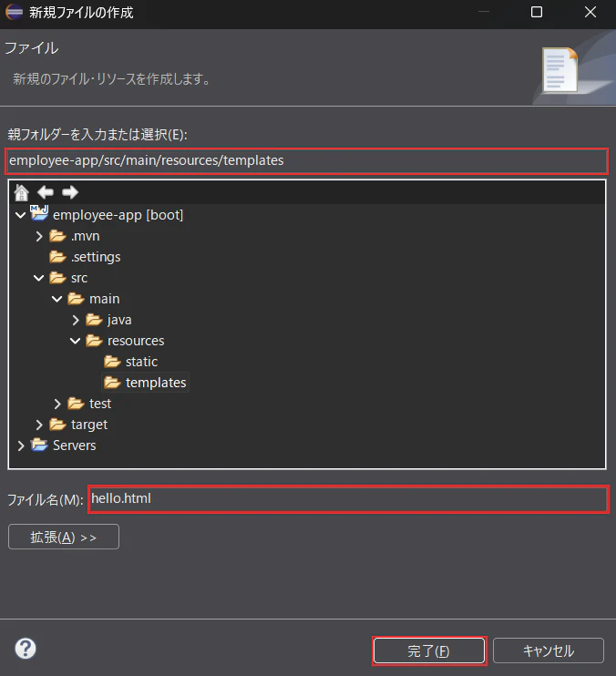This screenshot has width=616, height=676.
Task: Expand the test folder
Action: pos(57,404)
